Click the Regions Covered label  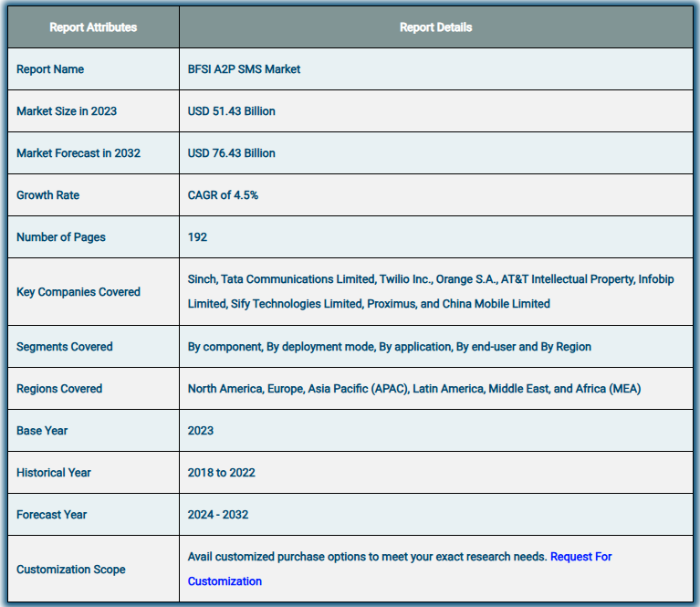[59, 389]
